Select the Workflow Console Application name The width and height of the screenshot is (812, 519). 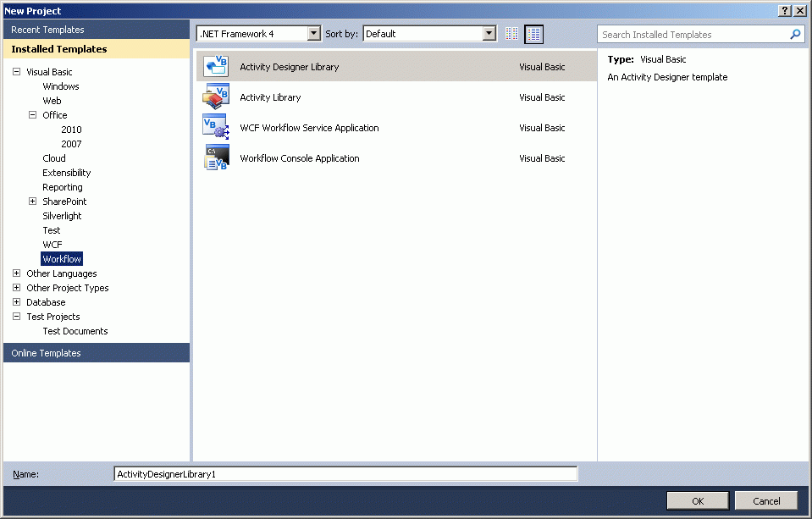point(300,158)
